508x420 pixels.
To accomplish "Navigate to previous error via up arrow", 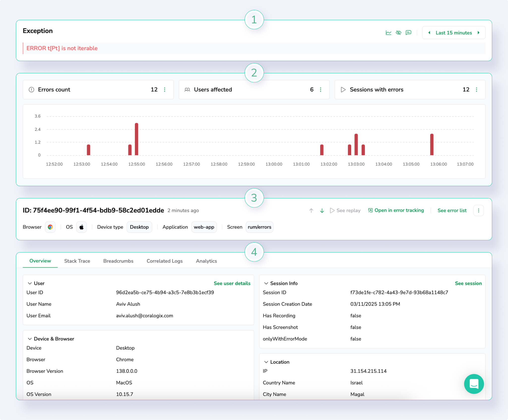I will point(311,210).
